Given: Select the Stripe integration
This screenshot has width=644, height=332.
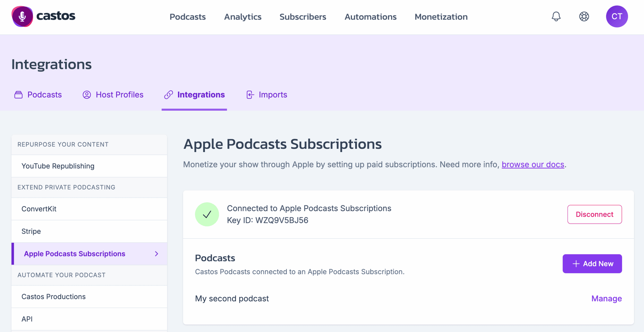Looking at the screenshot, I should click(89, 231).
